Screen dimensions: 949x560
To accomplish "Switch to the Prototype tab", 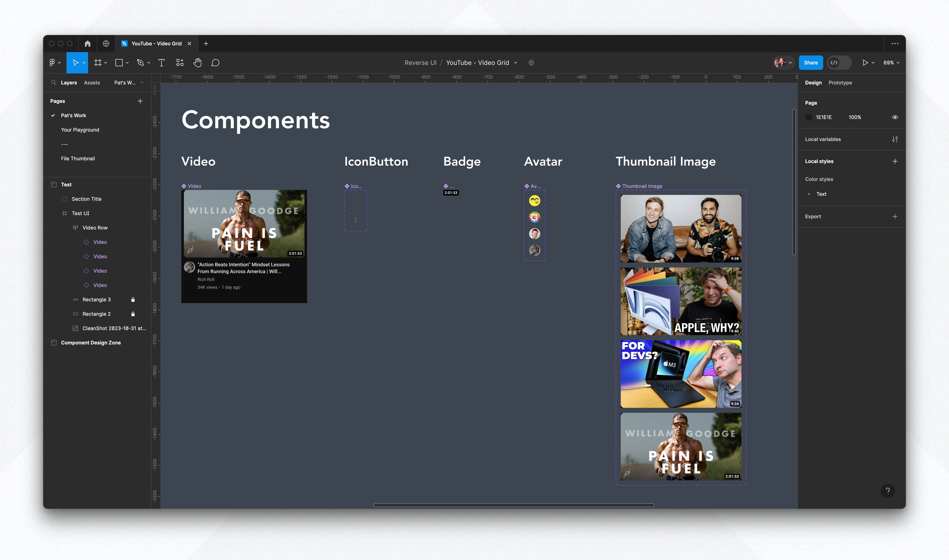I will 840,83.
